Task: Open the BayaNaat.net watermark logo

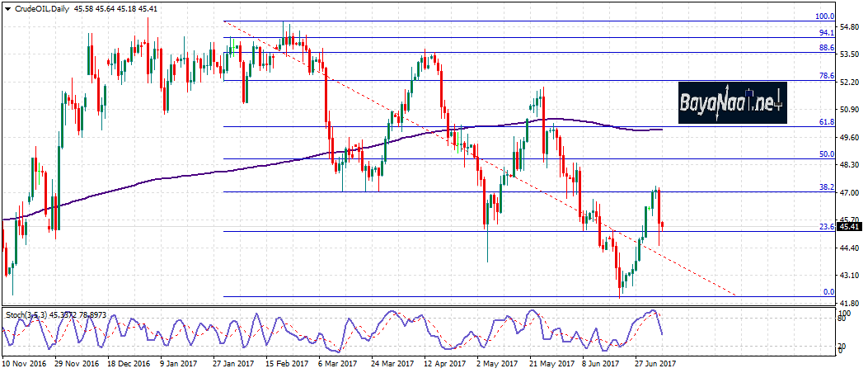Action: (x=732, y=103)
